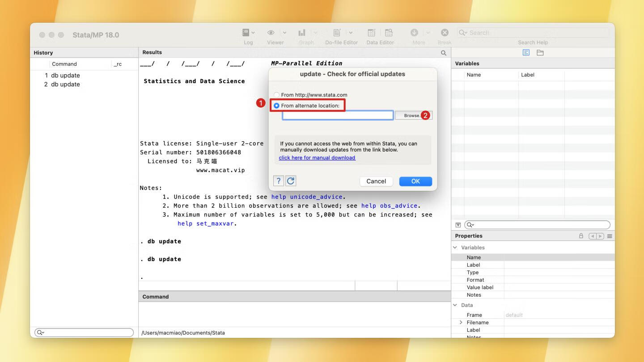
Task: Select the Format property row
Action: pos(533,280)
